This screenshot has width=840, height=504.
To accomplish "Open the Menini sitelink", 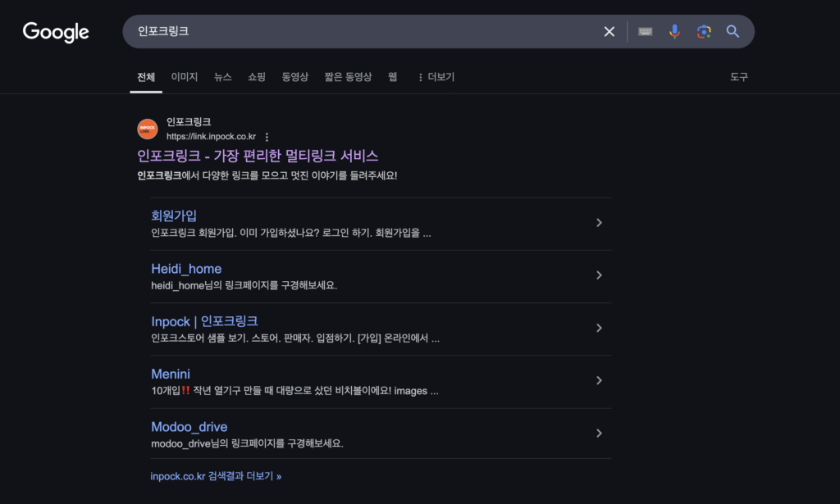I will click(171, 374).
